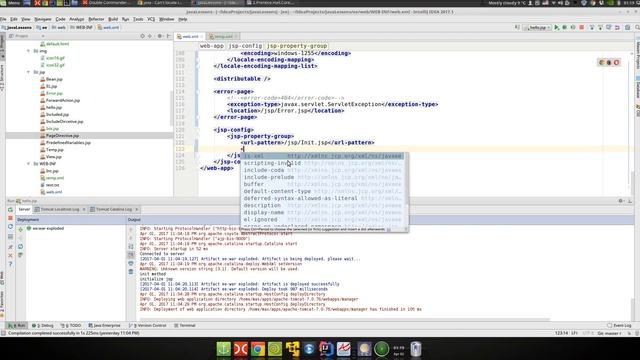Click the refresh deployment icon in Deployment pane

[20, 247]
